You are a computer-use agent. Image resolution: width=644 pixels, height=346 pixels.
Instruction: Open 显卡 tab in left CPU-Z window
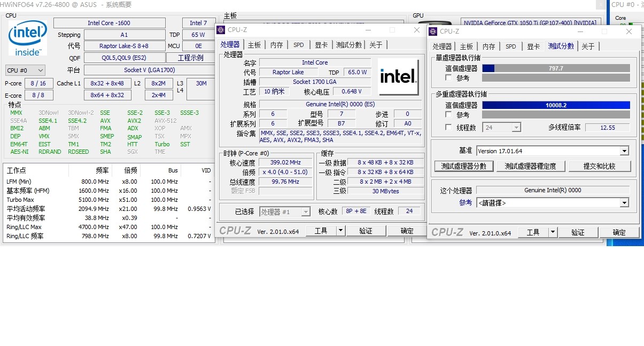click(321, 45)
